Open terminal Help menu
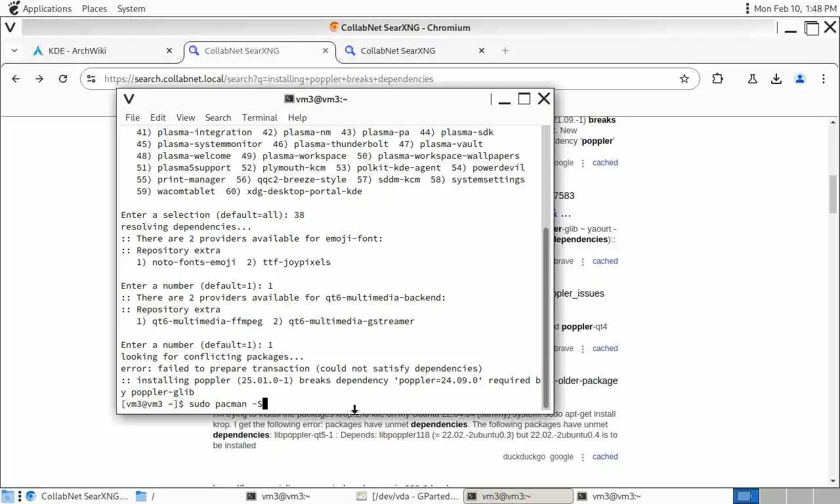This screenshot has height=504, width=840. 297,117
